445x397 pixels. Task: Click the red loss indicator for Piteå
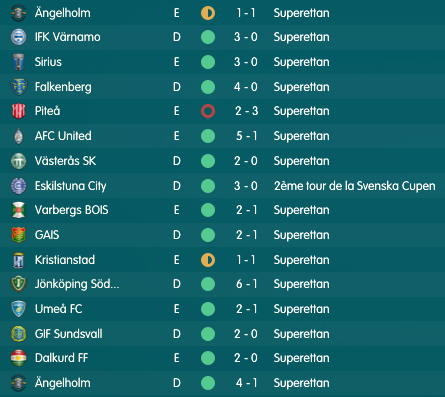coord(208,111)
